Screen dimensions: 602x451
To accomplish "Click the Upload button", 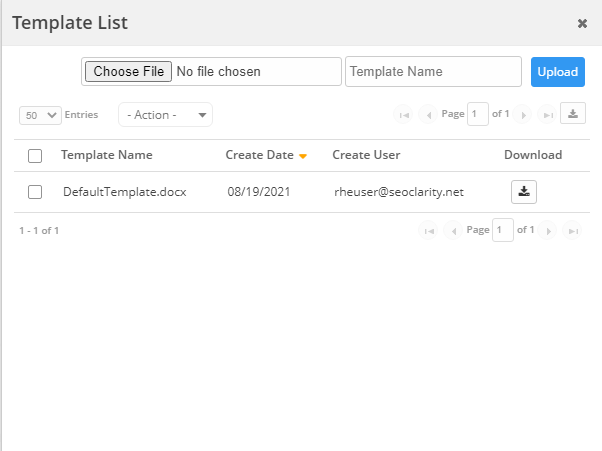I will 557,72.
